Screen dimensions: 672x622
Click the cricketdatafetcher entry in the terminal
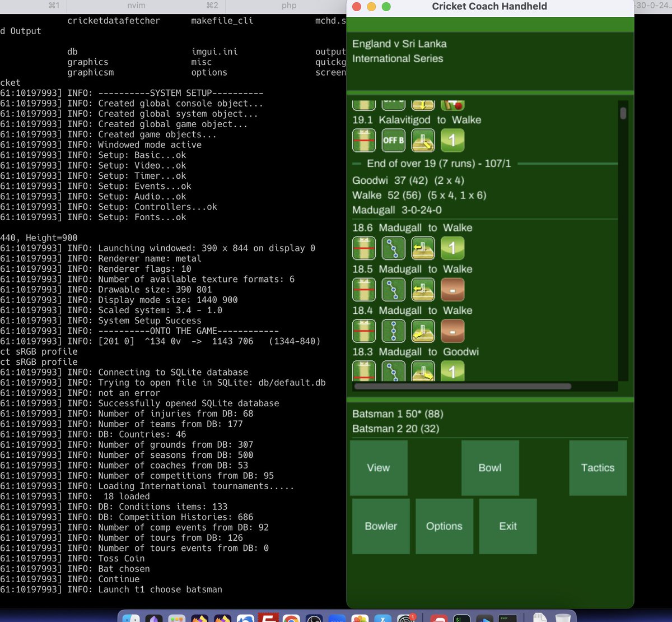click(x=114, y=21)
